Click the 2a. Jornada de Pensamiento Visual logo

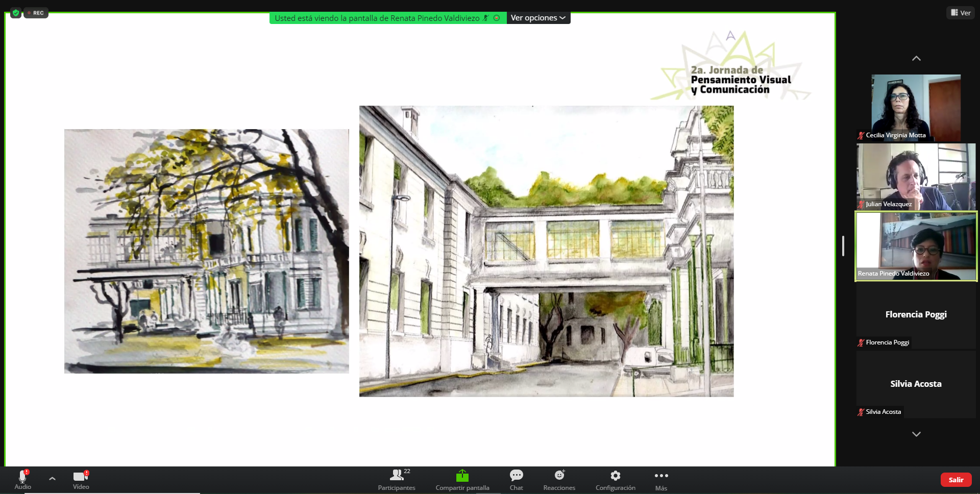(x=730, y=65)
